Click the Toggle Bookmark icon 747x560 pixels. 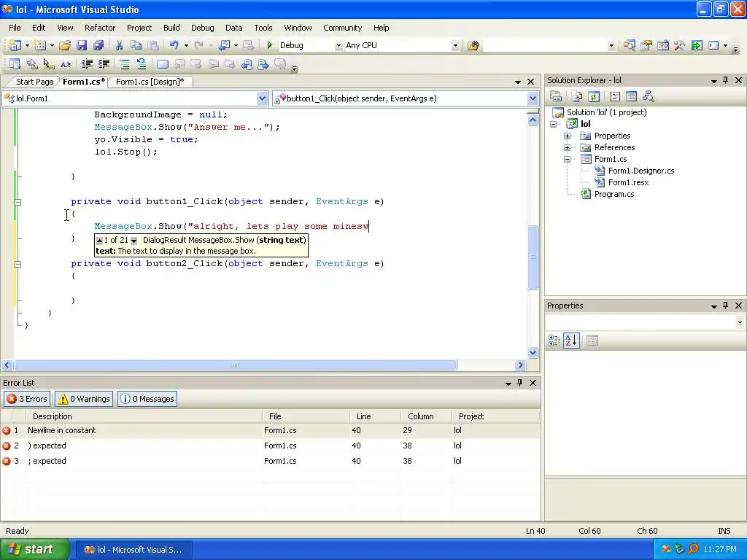[163, 64]
